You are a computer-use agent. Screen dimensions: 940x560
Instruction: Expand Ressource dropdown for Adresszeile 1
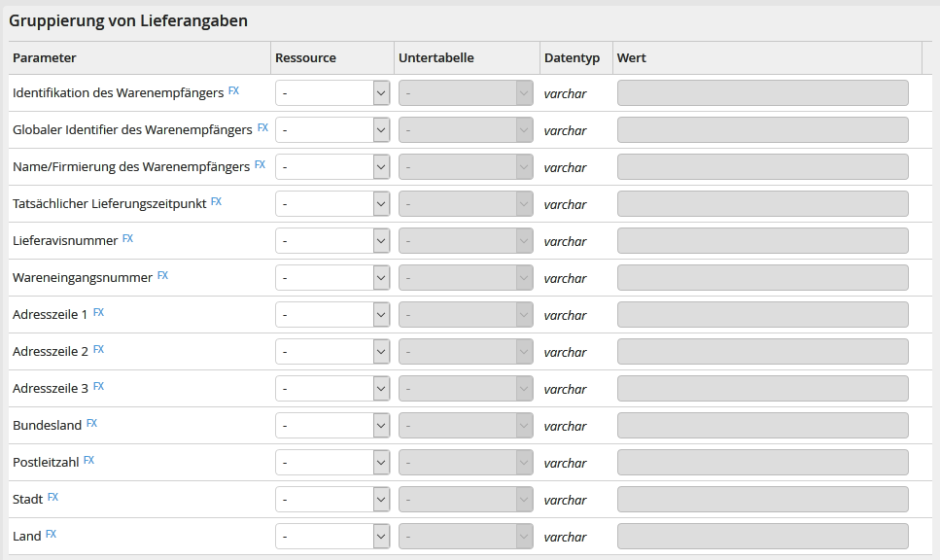(x=332, y=315)
